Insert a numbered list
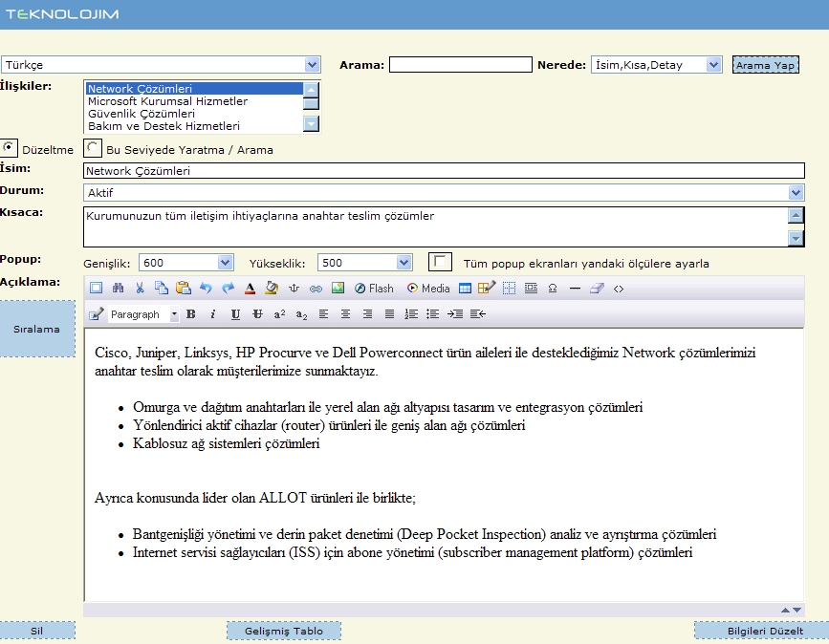The width and height of the screenshot is (829, 644). pyautogui.click(x=411, y=314)
